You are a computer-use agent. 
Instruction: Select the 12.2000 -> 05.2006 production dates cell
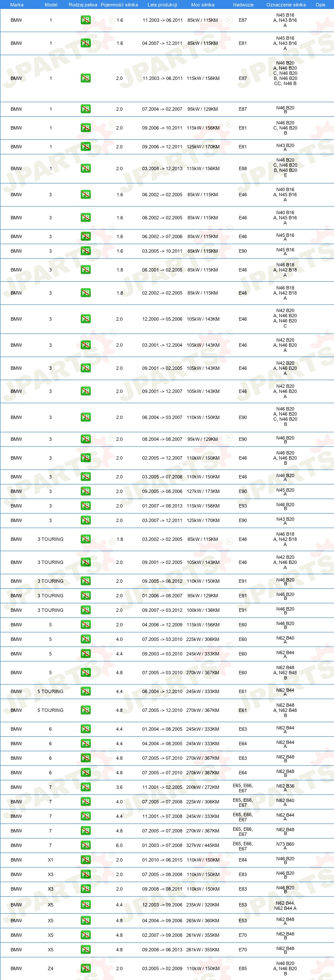tap(162, 319)
